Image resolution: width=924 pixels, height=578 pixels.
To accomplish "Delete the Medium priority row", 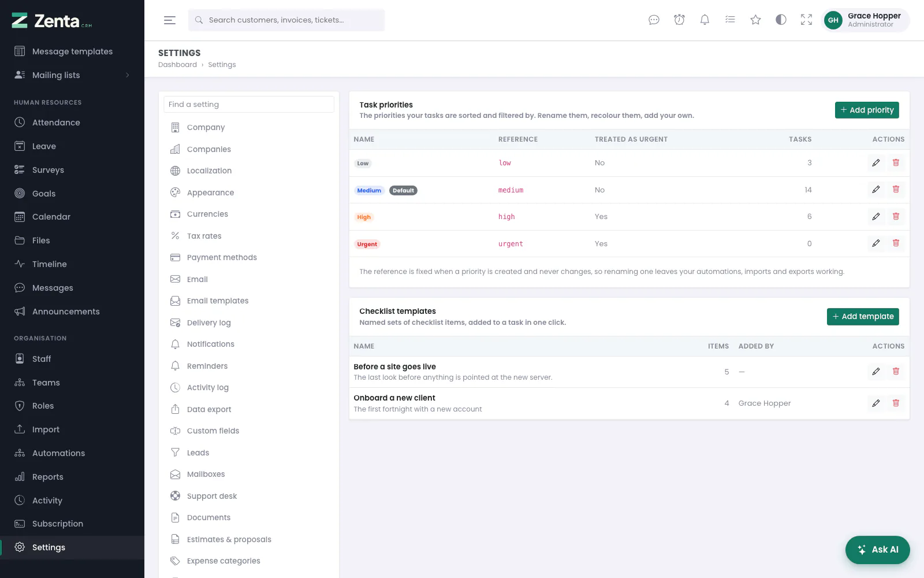I will [896, 190].
